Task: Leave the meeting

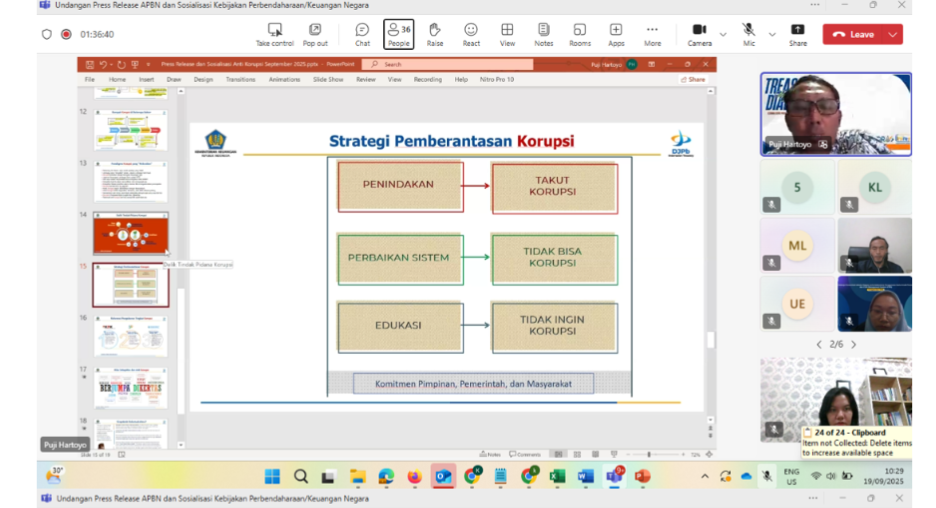Action: (853, 34)
